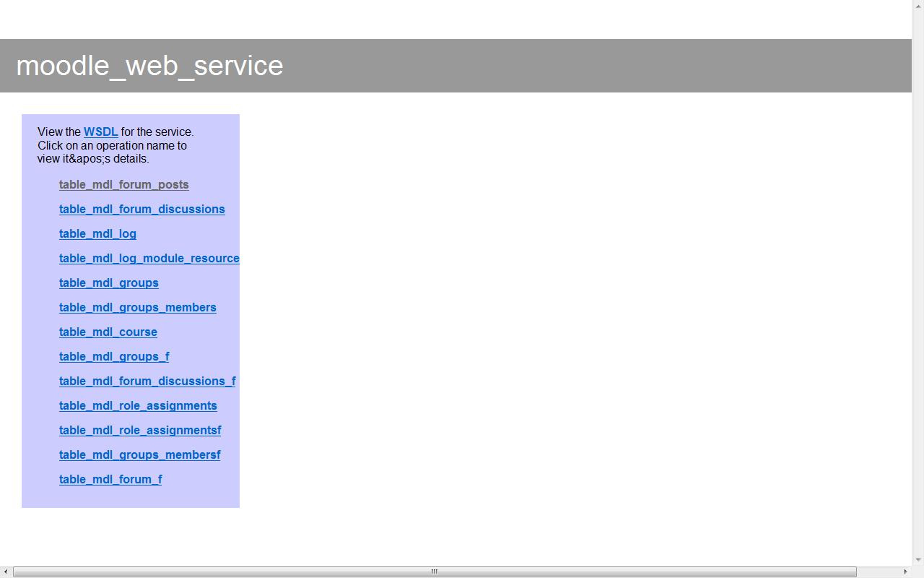Open table_mdl_role_assignments operation
Image resolution: width=924 pixels, height=578 pixels.
138,405
